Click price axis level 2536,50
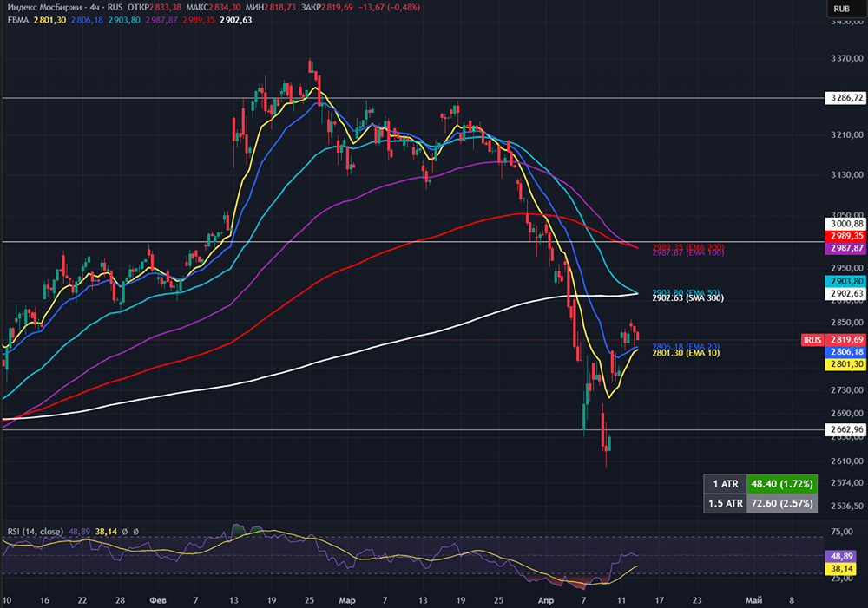The width and height of the screenshot is (868, 608). (847, 506)
